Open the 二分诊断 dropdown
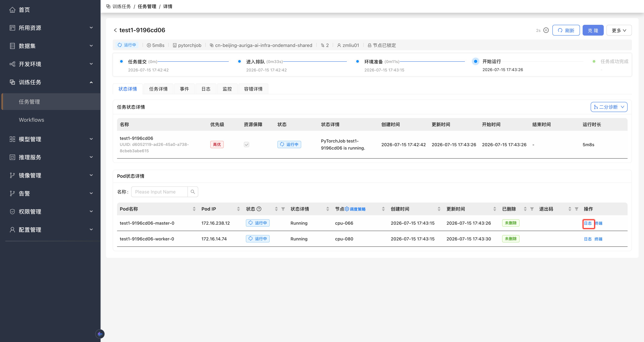Viewport: 644px width, 342px height. pyautogui.click(x=609, y=107)
